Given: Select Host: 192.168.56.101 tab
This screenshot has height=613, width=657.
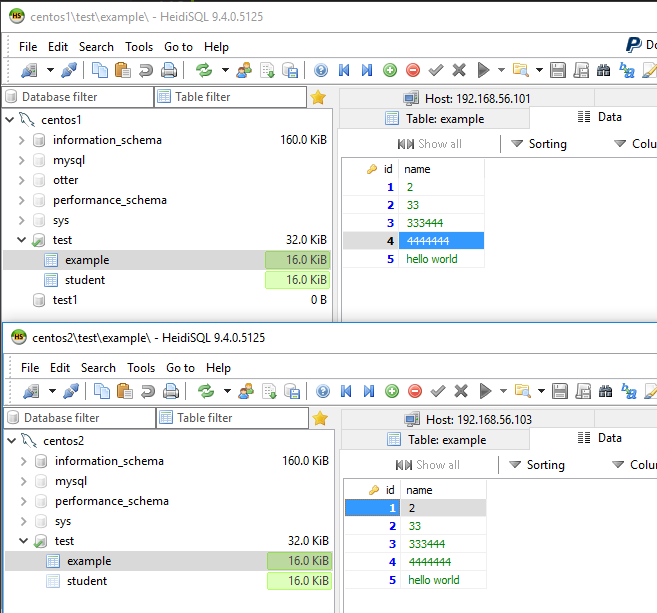Looking at the screenshot, I should (467, 98).
